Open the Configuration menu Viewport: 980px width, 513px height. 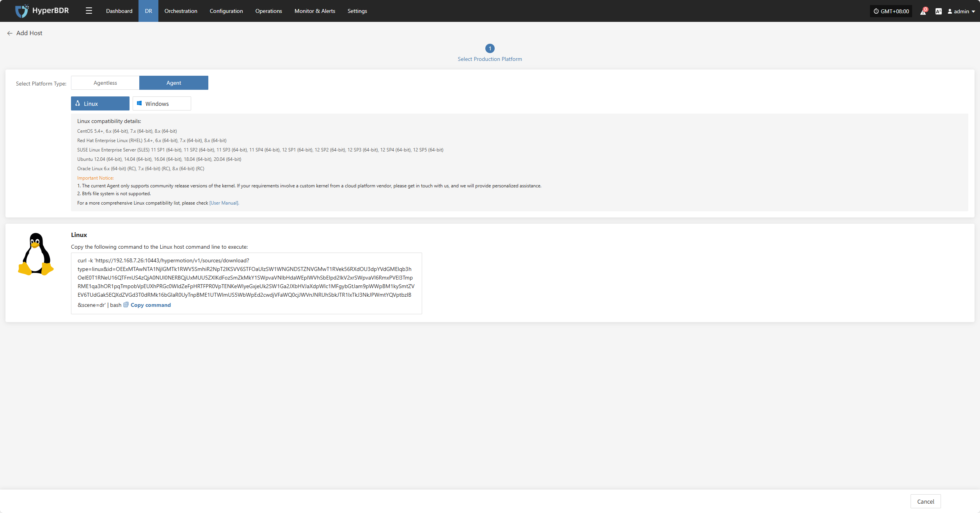(226, 11)
